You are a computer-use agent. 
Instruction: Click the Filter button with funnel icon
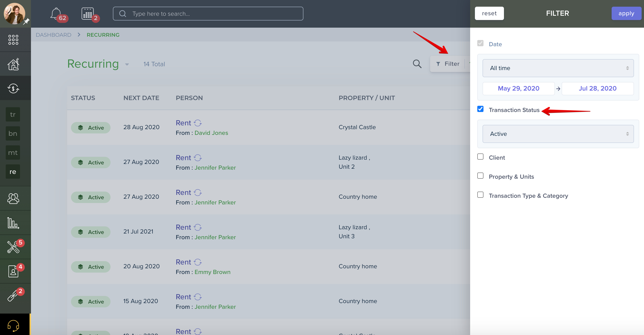tap(448, 64)
